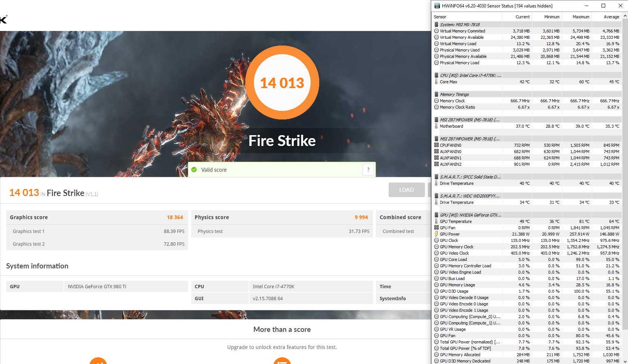Click the Current column header
The width and height of the screenshot is (628, 364).
tap(517, 17)
